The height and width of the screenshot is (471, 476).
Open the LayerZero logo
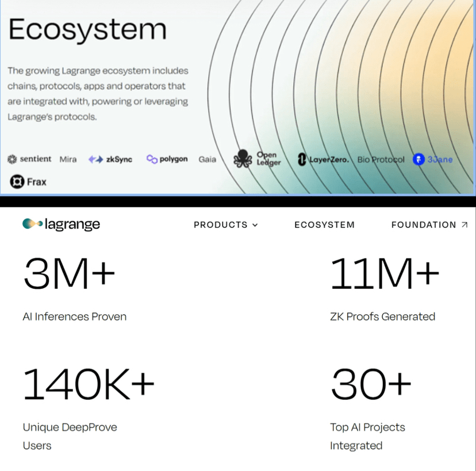(x=323, y=159)
